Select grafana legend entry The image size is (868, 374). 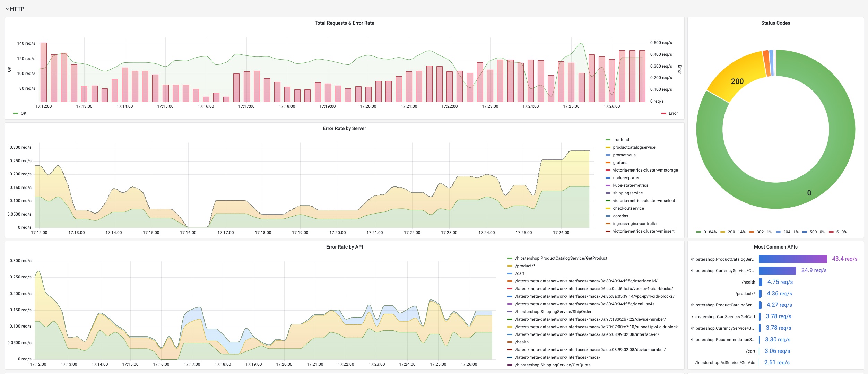tap(620, 163)
